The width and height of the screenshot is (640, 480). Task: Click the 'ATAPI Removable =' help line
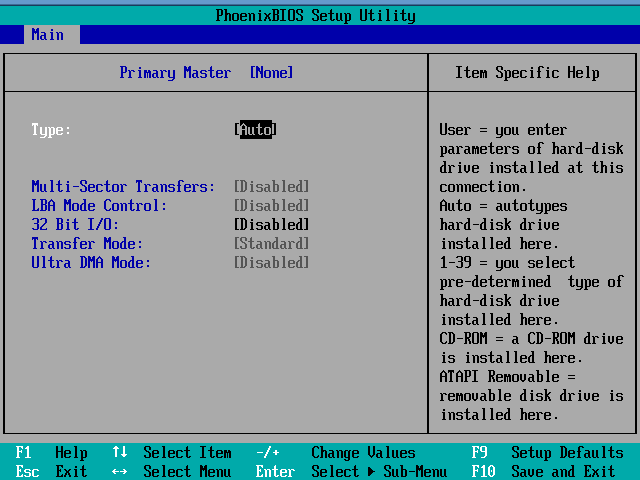[x=507, y=377]
